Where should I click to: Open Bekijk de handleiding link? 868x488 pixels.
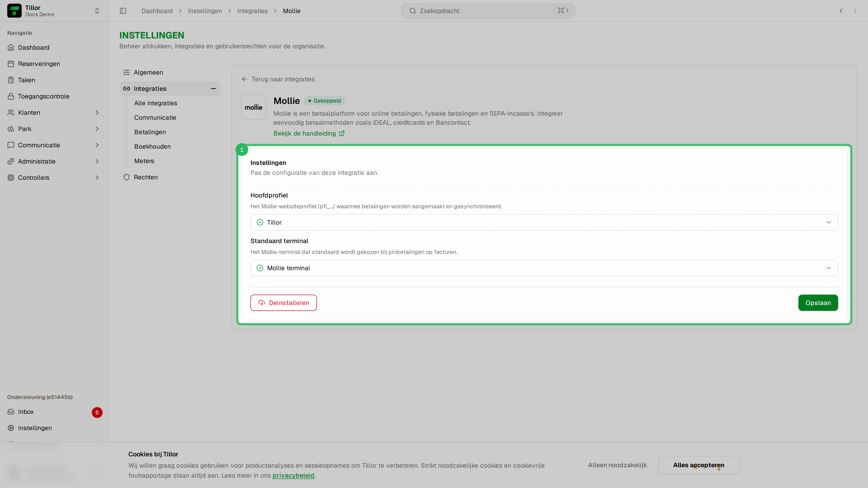click(309, 133)
